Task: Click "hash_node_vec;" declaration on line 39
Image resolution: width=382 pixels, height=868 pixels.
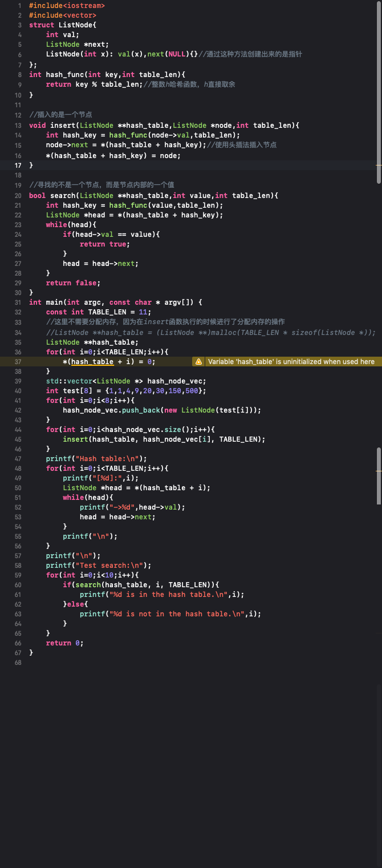Action: 177,381
